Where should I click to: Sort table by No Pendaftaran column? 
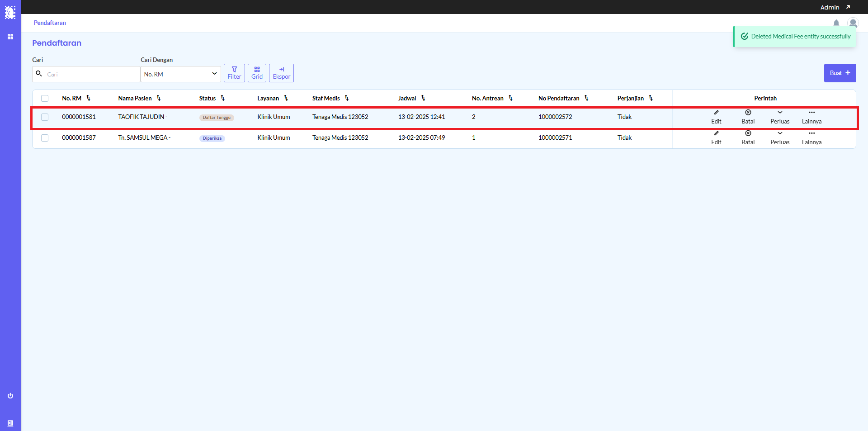(x=586, y=98)
